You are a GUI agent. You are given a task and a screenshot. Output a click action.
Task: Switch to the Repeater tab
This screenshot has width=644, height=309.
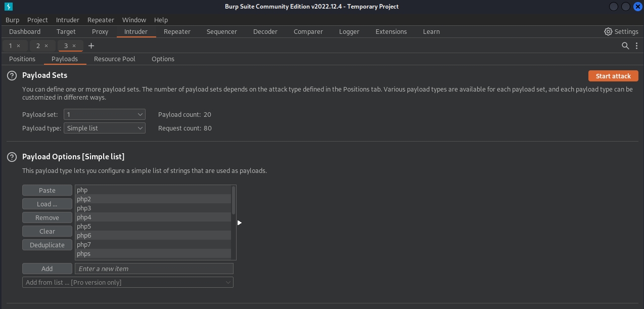click(177, 31)
